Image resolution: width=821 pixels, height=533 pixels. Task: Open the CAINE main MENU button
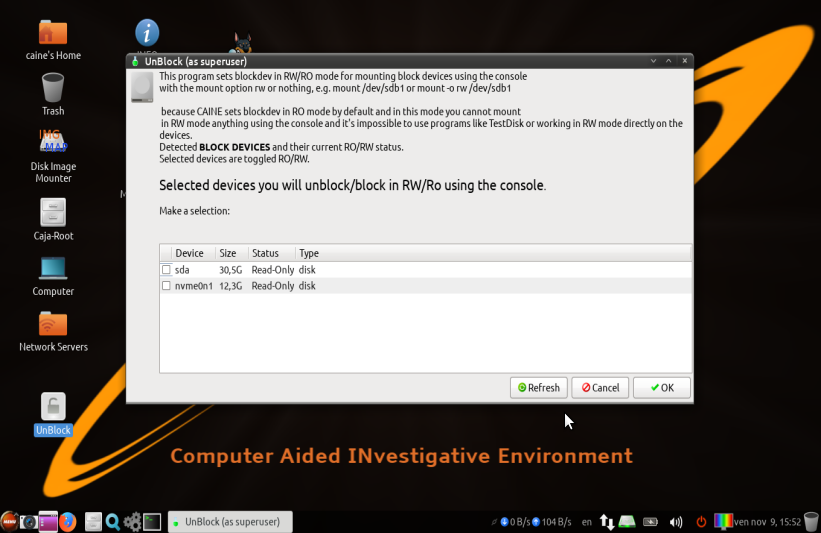(x=9, y=522)
